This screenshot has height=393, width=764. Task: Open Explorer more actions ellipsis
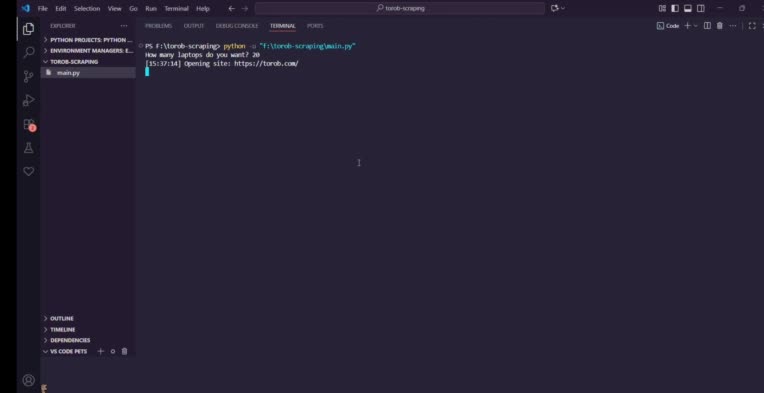[124, 26]
